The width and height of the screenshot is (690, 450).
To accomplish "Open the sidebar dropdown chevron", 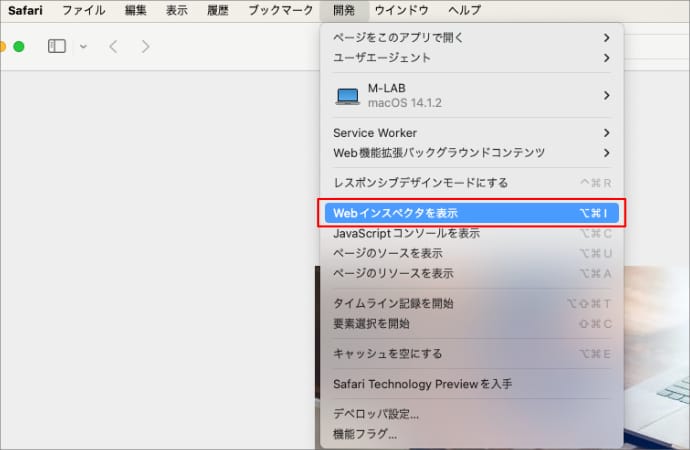I will coord(83,46).
